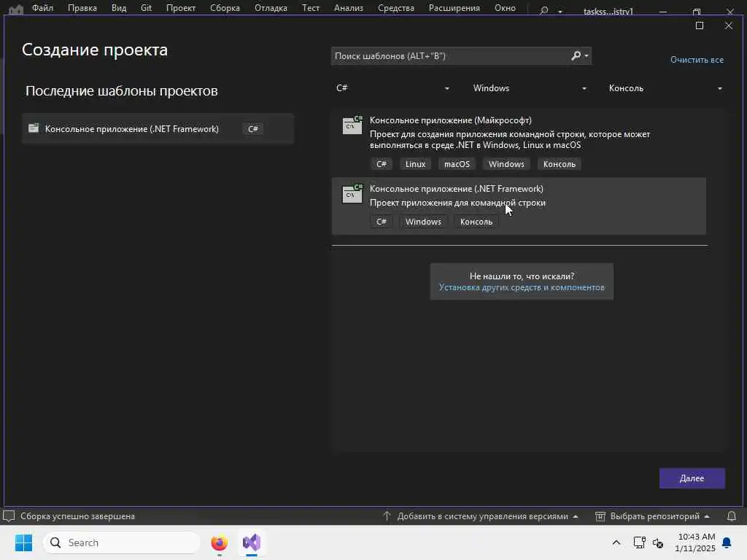Click Linux tag on Майкрософт template
The width and height of the screenshot is (747, 560).
[x=415, y=164]
